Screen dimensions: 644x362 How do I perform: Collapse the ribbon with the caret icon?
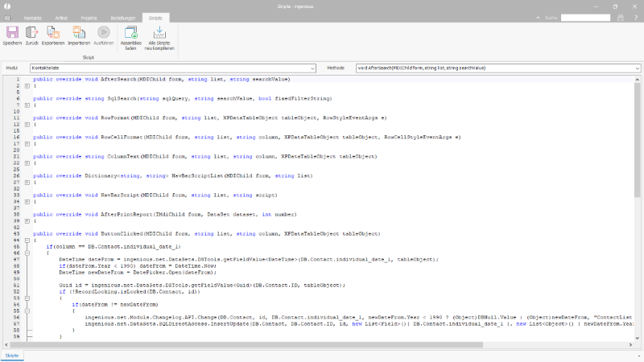coord(538,18)
